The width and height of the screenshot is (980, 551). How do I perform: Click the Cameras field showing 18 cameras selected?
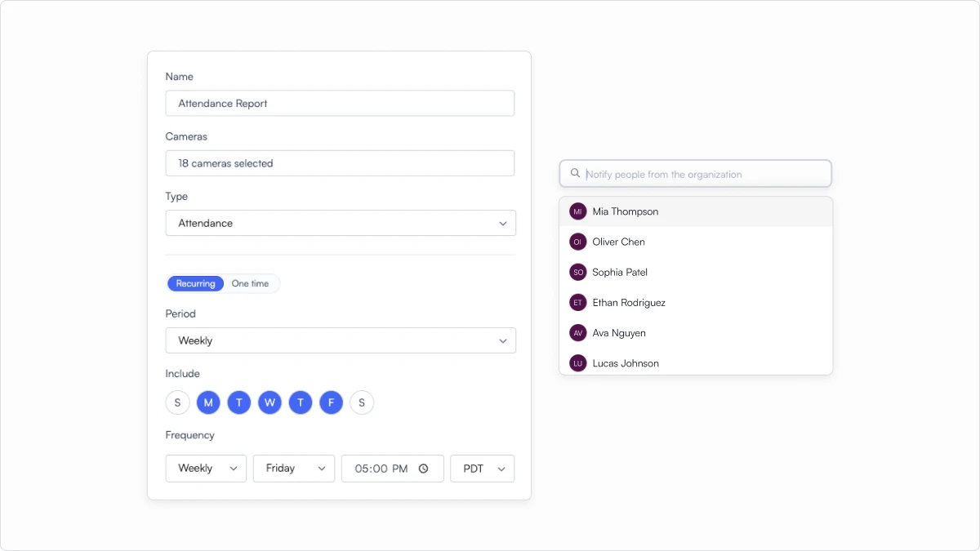(340, 163)
